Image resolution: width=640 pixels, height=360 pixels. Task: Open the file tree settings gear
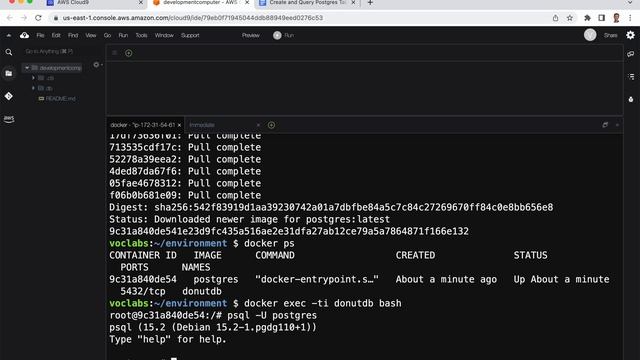point(96,65)
